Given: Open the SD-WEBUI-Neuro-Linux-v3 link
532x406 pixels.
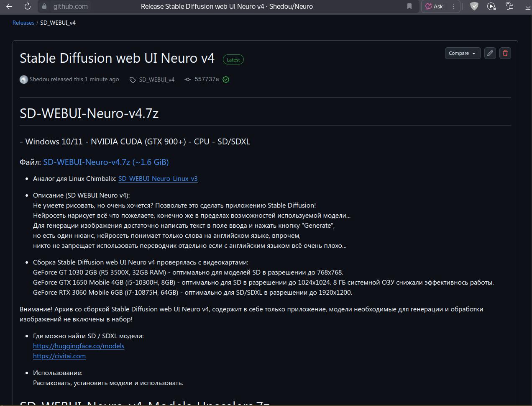Looking at the screenshot, I should (x=158, y=178).
